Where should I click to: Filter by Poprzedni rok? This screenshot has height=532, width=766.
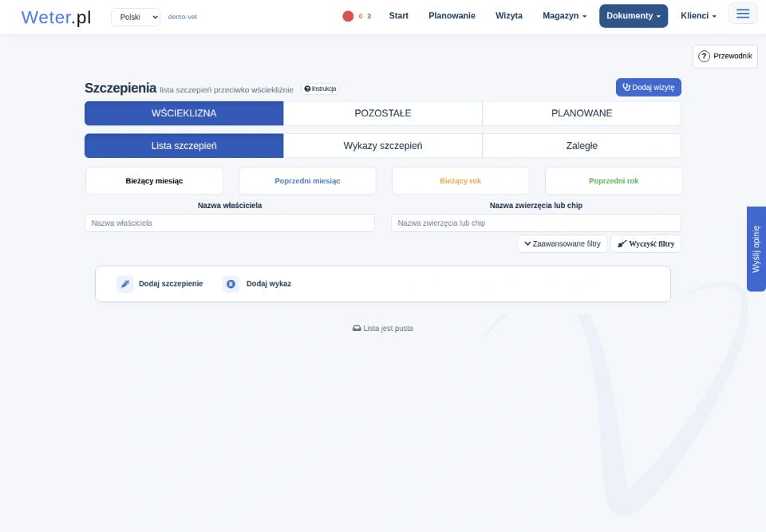point(614,181)
